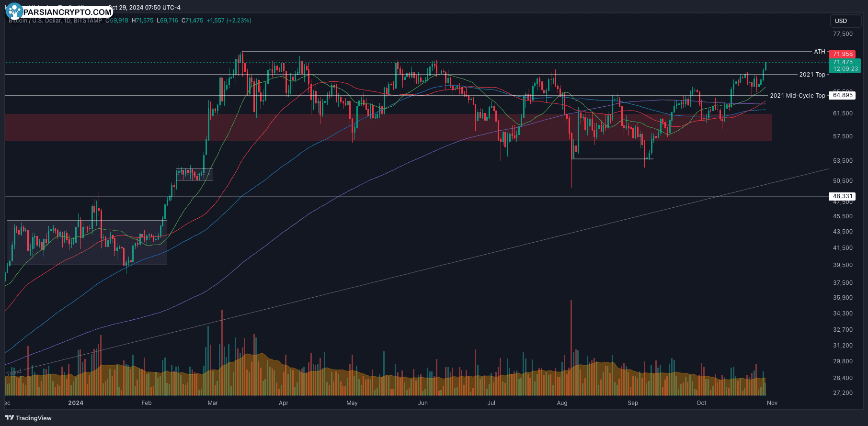Click the Oct label on time axis
Viewport: 868px width, 426px height.
click(701, 403)
